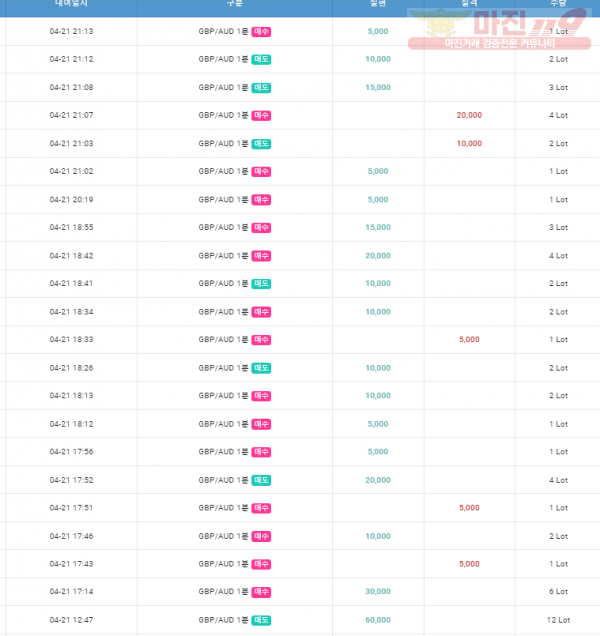This screenshot has width=600, height=636.
Task: Click the 매수 badge on 04-21 21:13 row
Action: (261, 32)
